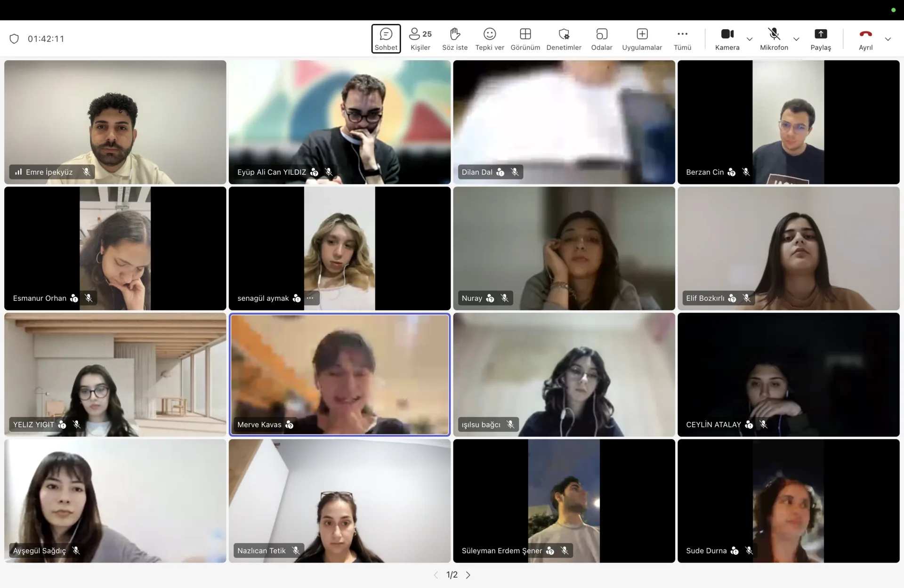
Task: Click muted mic icon on ışılsu bağcı tile
Action: click(510, 425)
